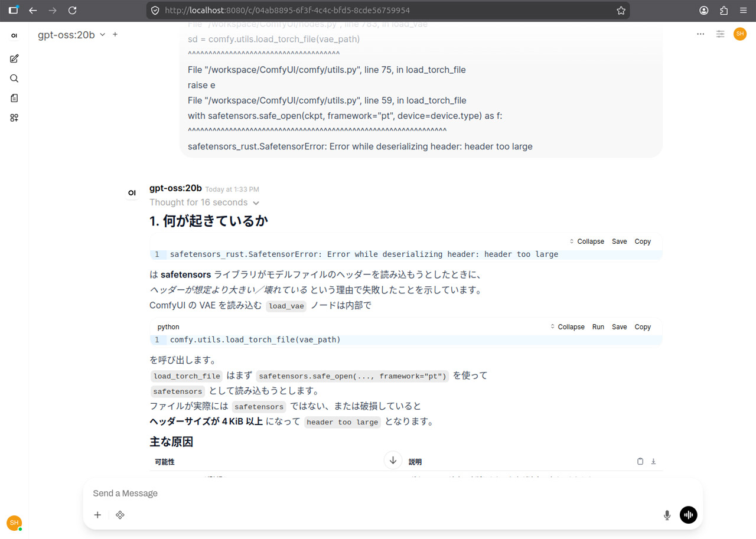Viewport: 756px width, 539px height.
Task: Reload the current page
Action: tap(72, 10)
